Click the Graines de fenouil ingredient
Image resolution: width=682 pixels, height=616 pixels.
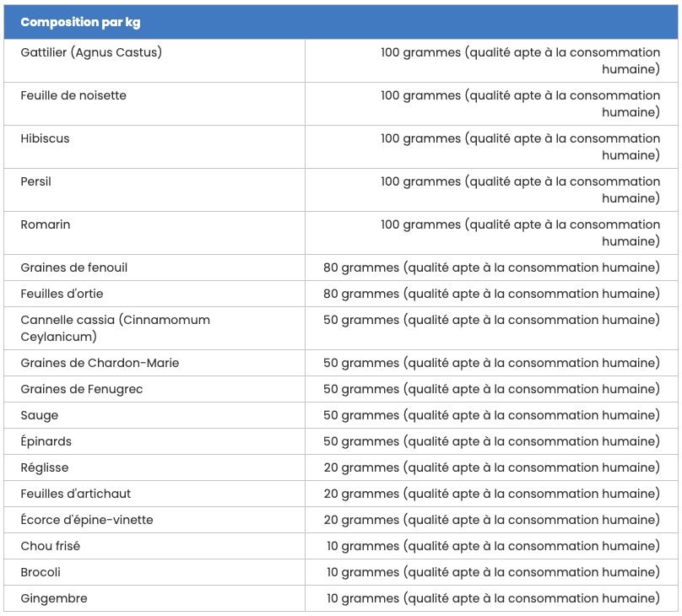click(74, 267)
